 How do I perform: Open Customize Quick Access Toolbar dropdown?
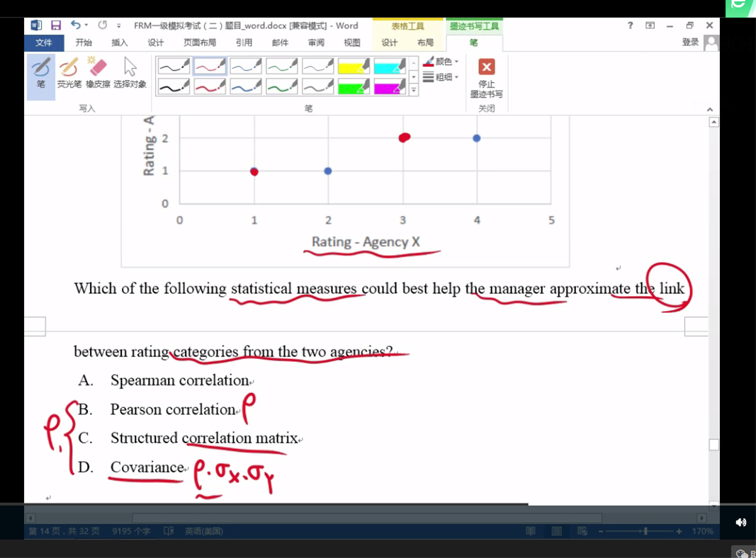coord(118,26)
